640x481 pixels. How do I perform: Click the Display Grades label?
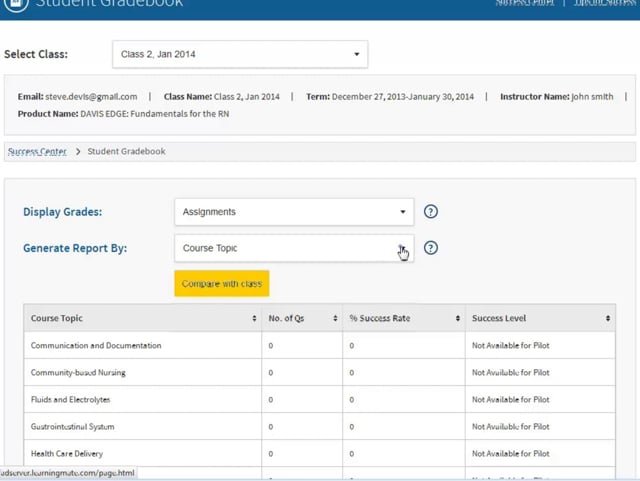pyautogui.click(x=62, y=212)
